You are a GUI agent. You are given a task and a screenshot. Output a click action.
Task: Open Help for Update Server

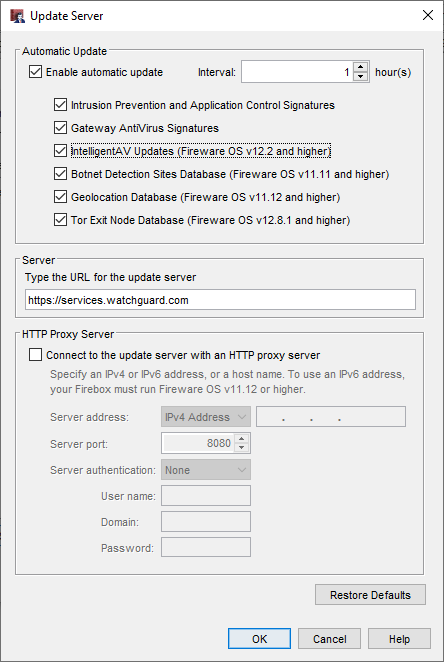(x=399, y=639)
